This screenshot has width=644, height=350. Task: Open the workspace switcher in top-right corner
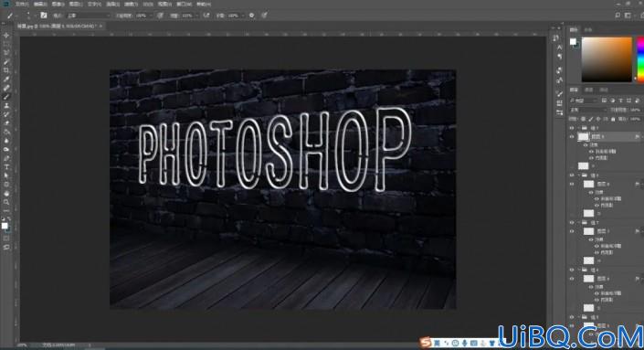coord(628,16)
